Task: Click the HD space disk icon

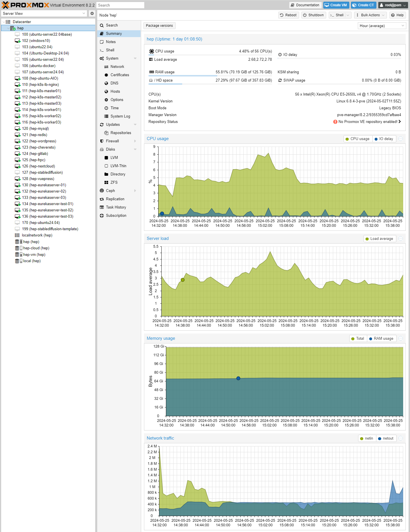Action: pyautogui.click(x=151, y=80)
